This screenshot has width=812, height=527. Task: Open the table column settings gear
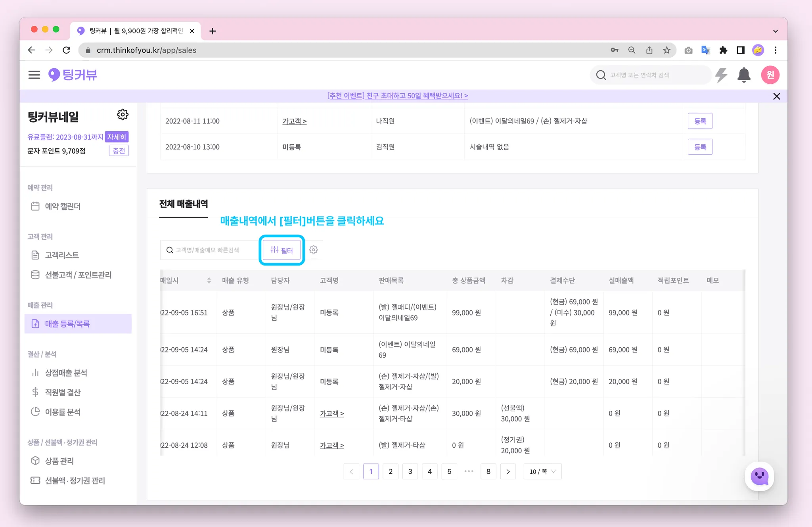click(x=314, y=250)
